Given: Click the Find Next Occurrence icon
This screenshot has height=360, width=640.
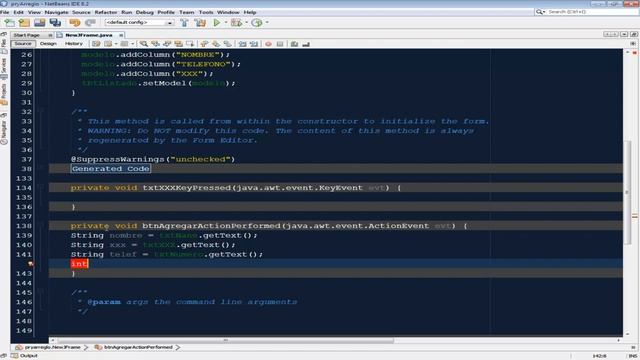Looking at the screenshot, I should [167, 44].
